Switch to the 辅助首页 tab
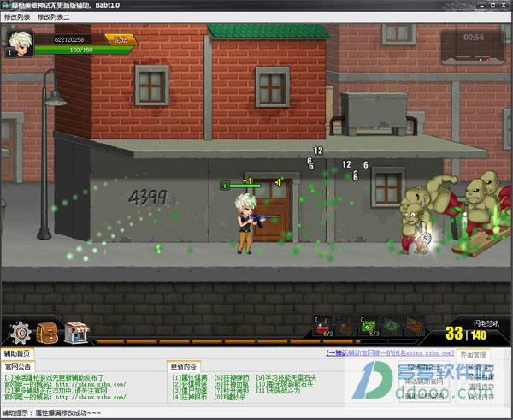 (x=17, y=353)
